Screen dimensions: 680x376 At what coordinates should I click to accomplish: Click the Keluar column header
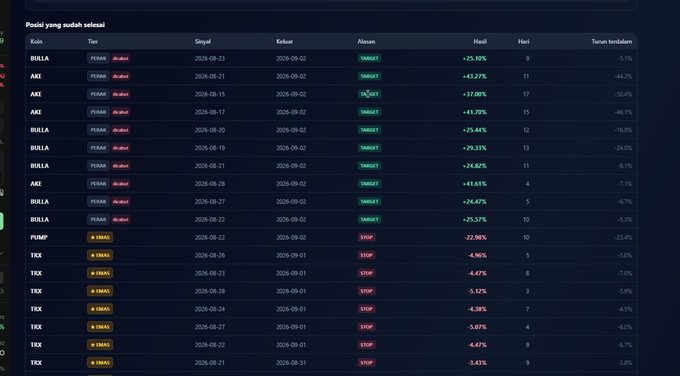coord(284,42)
